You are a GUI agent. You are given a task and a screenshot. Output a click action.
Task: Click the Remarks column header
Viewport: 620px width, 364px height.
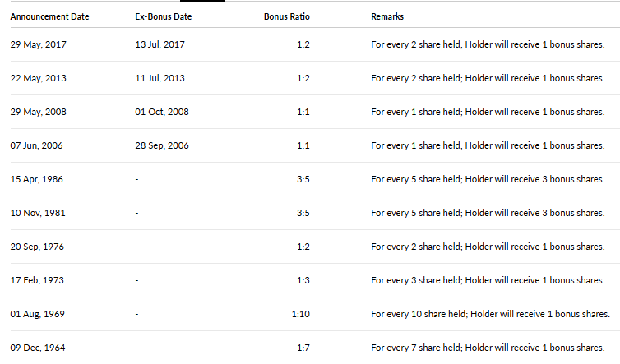387,16
